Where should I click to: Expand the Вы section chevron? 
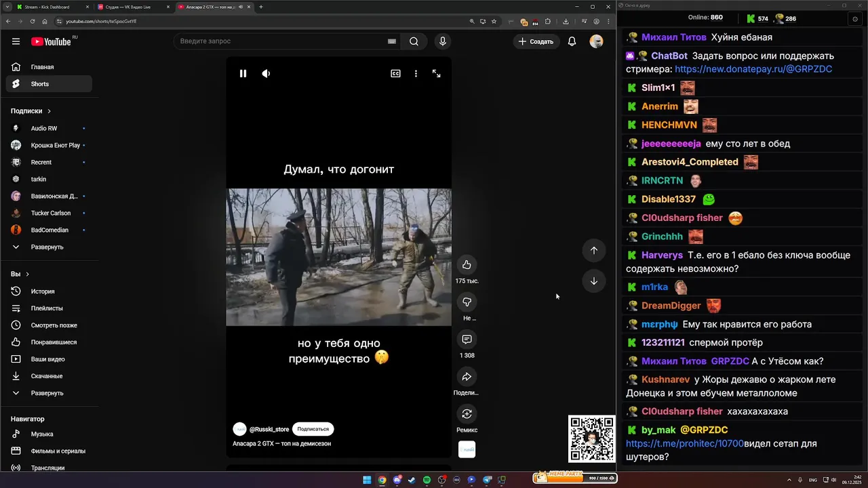(27, 274)
